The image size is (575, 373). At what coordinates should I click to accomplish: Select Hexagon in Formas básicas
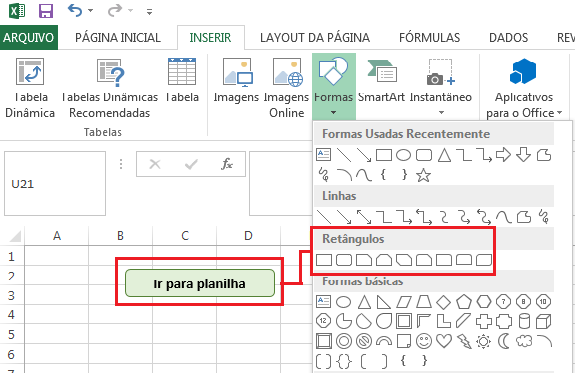pyautogui.click(x=484, y=302)
